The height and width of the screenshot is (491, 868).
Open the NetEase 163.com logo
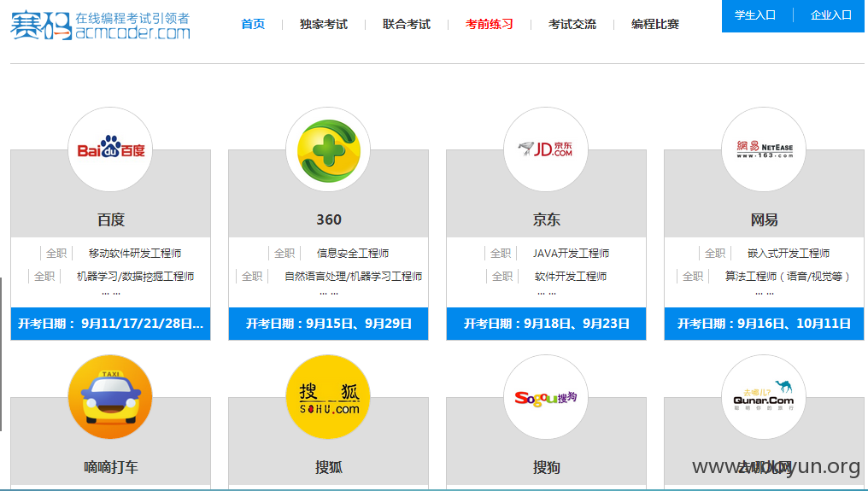764,149
